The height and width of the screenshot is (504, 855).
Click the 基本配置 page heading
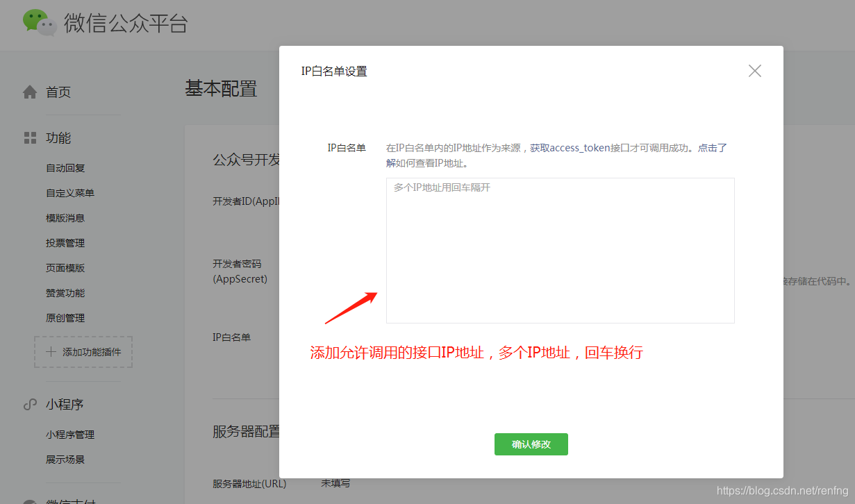(221, 88)
